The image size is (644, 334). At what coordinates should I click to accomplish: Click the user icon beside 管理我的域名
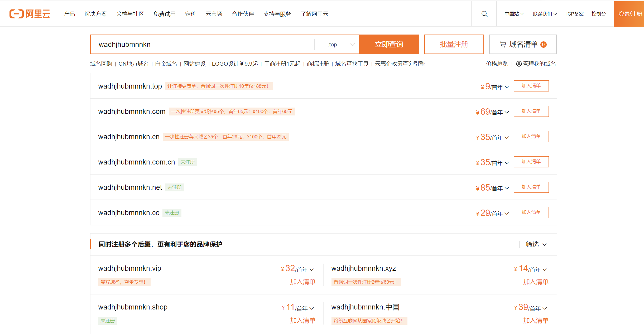click(519, 64)
